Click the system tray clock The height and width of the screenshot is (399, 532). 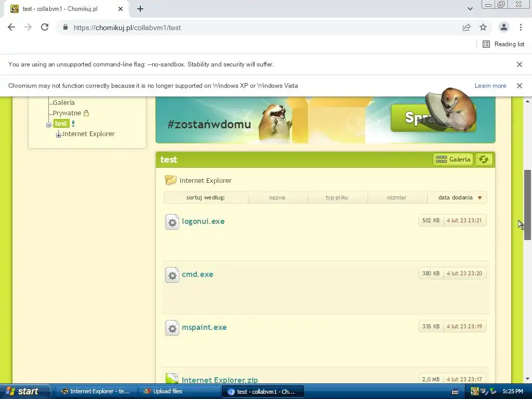click(x=513, y=391)
